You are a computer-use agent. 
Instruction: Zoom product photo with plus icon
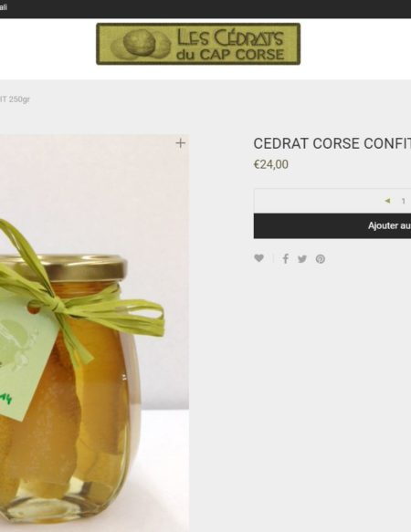coord(181,143)
